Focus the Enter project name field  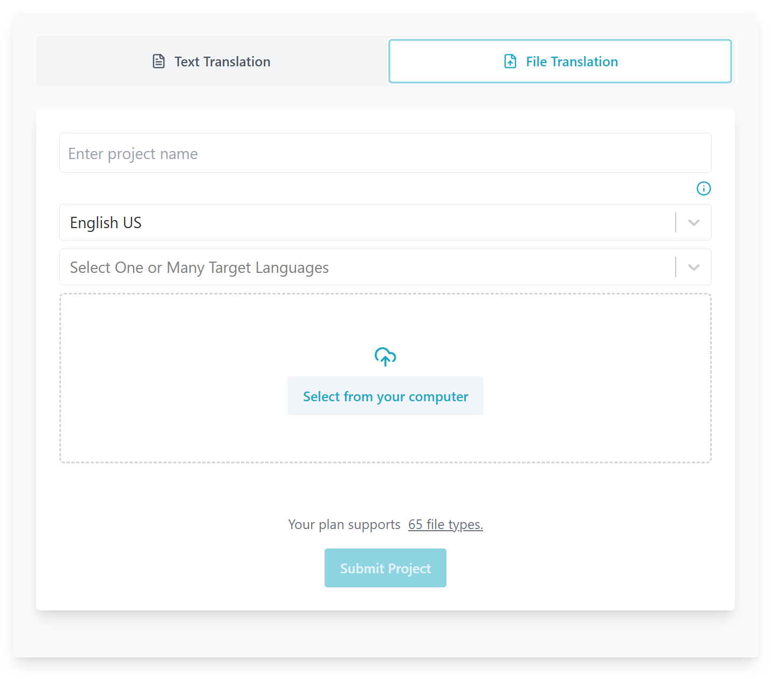click(x=386, y=153)
